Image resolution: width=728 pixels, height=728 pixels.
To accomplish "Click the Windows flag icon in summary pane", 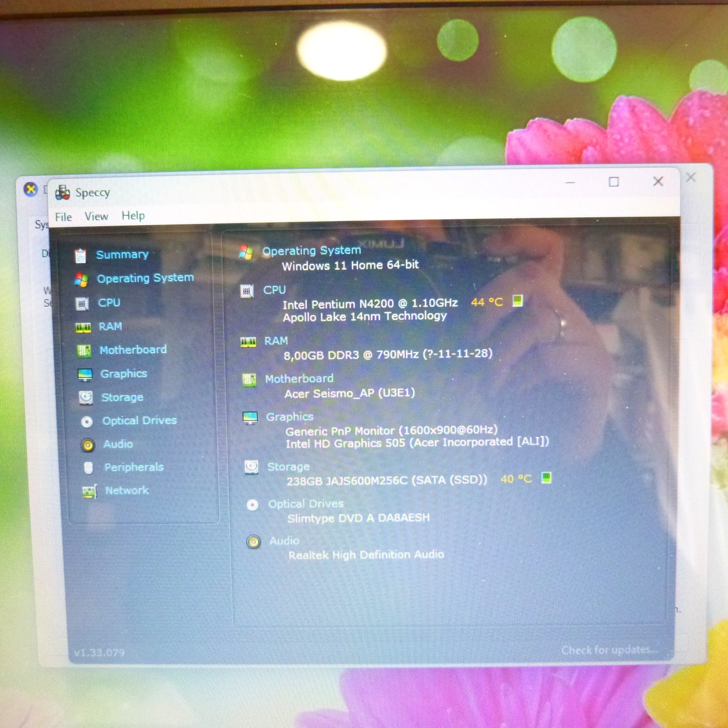I will pos(246,252).
